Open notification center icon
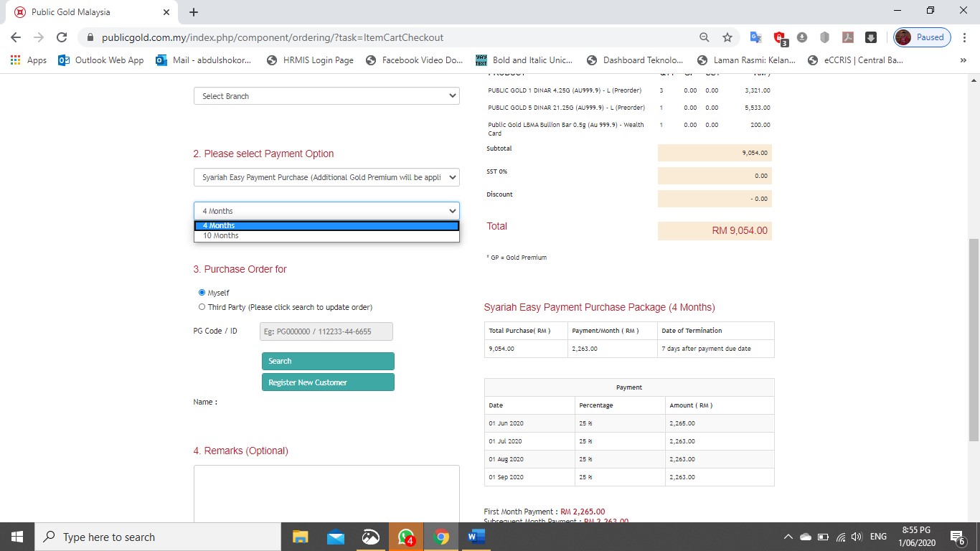The width and height of the screenshot is (980, 551). tap(957, 537)
